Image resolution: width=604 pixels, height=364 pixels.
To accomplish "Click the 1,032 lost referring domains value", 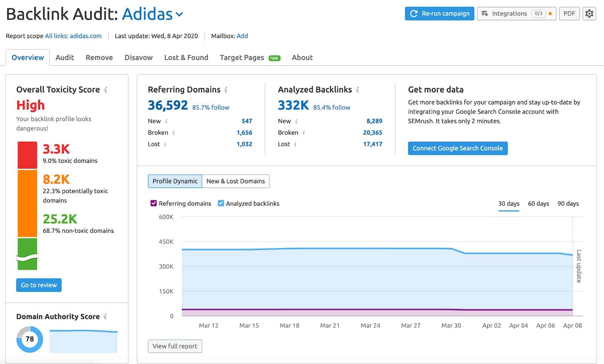I will (244, 144).
